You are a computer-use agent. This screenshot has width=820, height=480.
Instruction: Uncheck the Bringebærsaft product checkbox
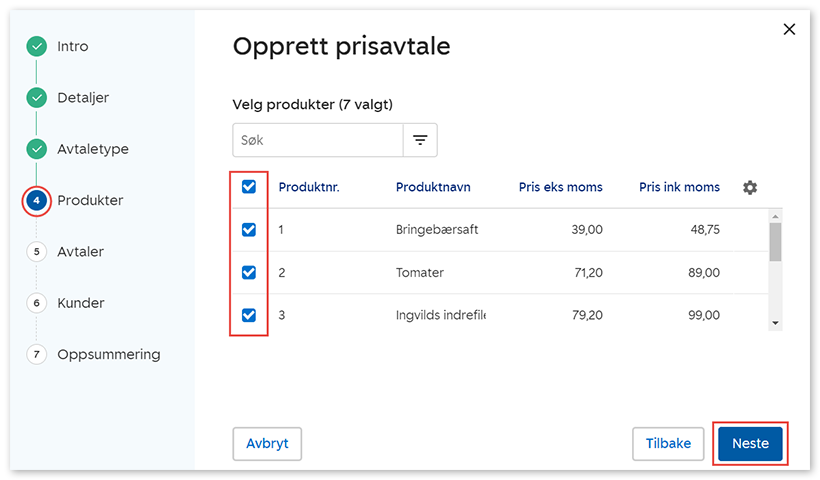pyautogui.click(x=249, y=230)
